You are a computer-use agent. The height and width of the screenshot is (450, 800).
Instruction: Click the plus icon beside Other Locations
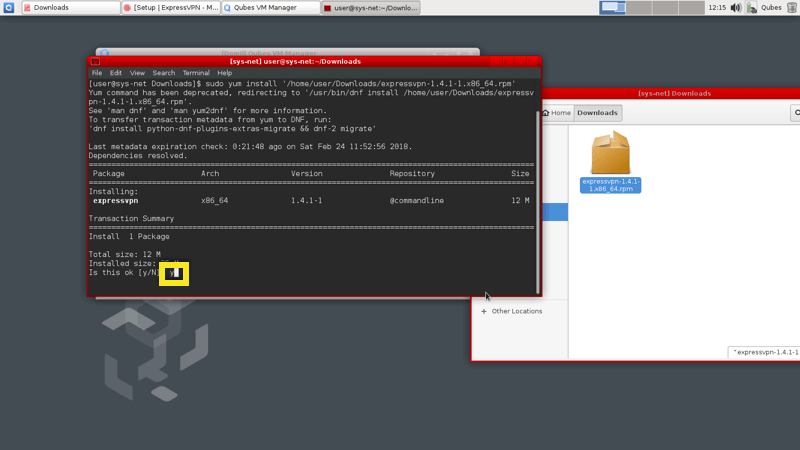pyautogui.click(x=484, y=311)
